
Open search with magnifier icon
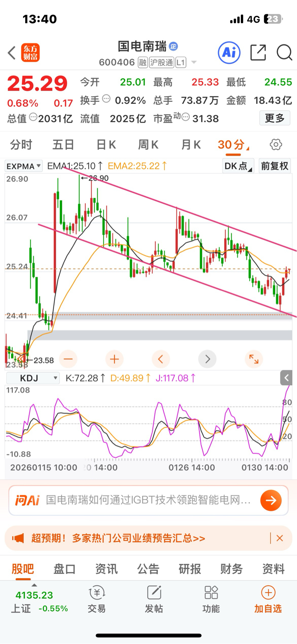point(284,52)
